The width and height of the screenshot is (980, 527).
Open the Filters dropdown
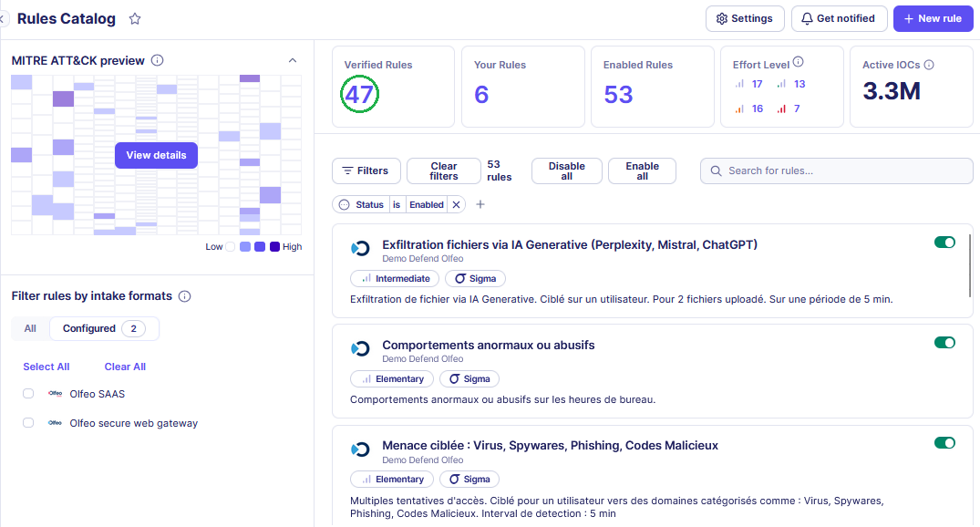pyautogui.click(x=365, y=170)
